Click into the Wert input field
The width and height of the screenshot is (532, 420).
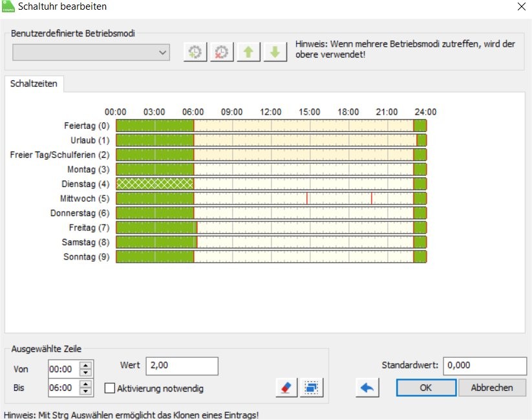pyautogui.click(x=182, y=366)
